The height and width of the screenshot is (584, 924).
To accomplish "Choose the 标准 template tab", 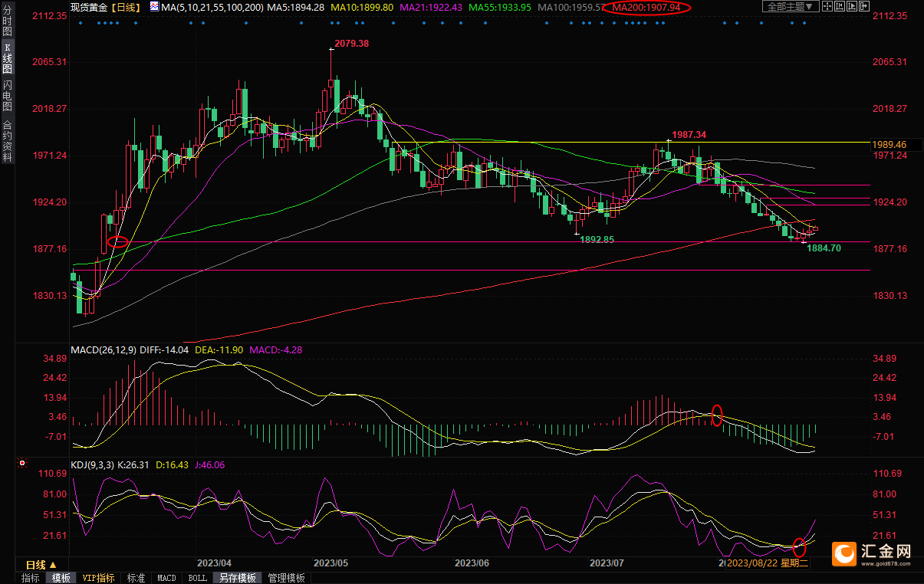I will pos(136,578).
